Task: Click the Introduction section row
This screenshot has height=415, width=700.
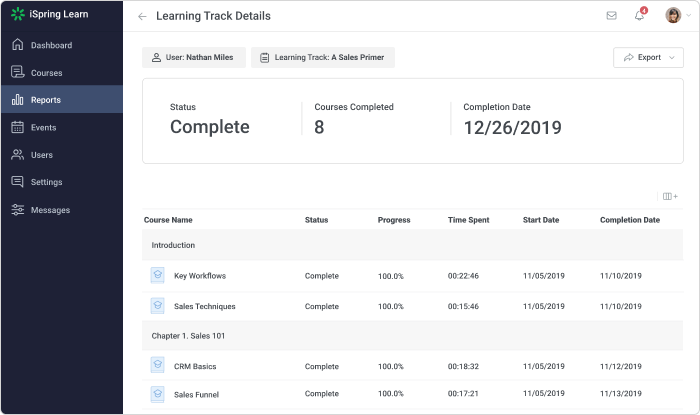Action: click(412, 245)
